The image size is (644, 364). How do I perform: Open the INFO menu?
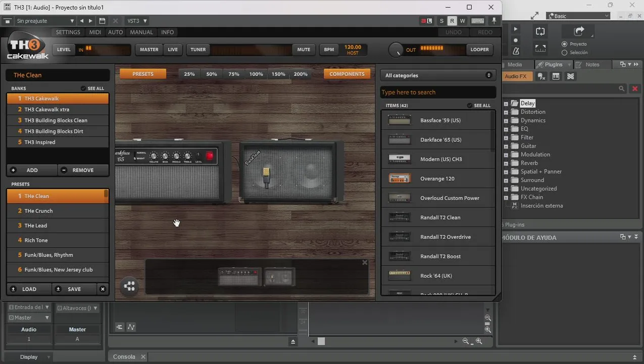click(x=168, y=32)
